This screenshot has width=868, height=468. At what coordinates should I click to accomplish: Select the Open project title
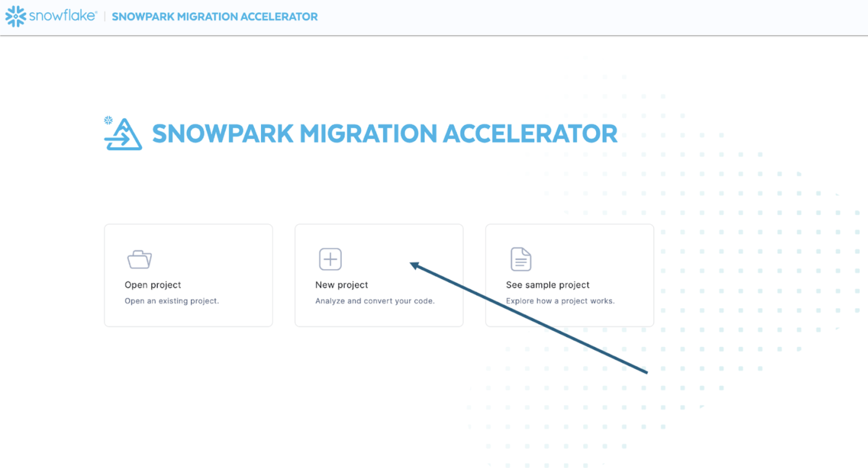coord(152,285)
